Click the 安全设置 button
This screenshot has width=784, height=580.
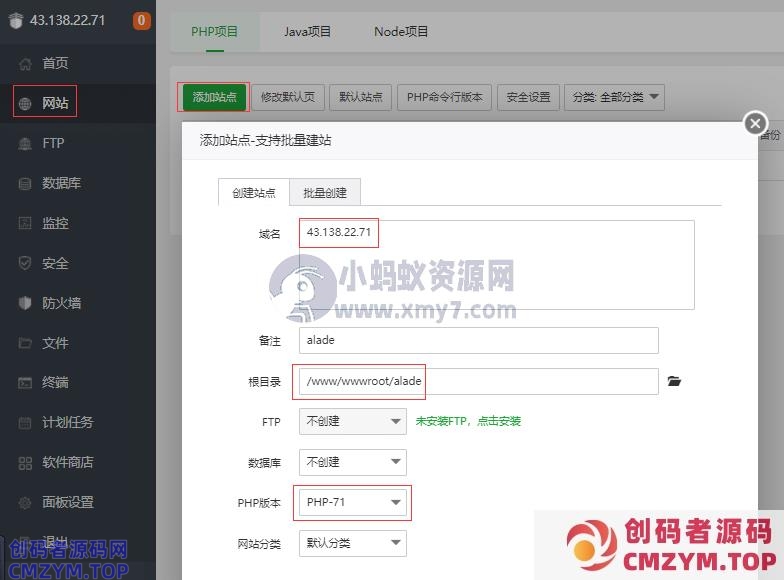click(527, 97)
